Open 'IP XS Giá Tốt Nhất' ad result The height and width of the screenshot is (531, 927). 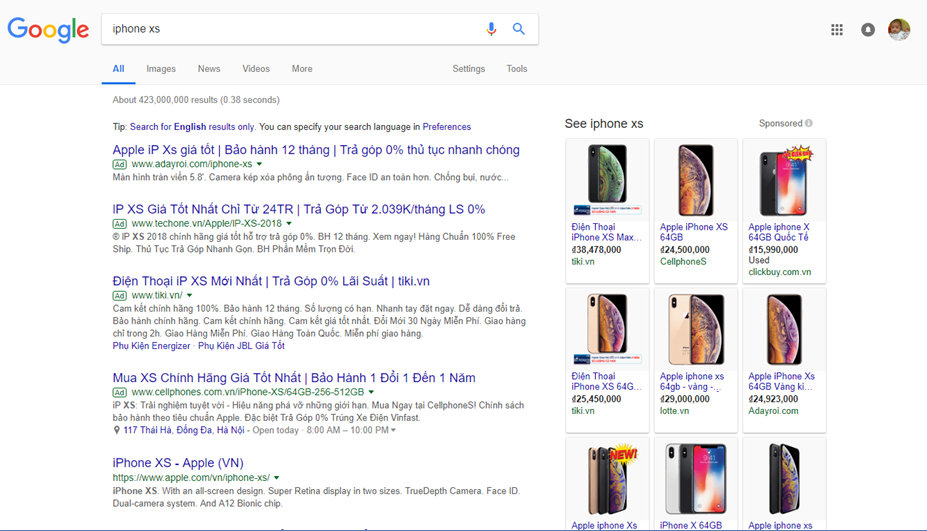click(299, 209)
